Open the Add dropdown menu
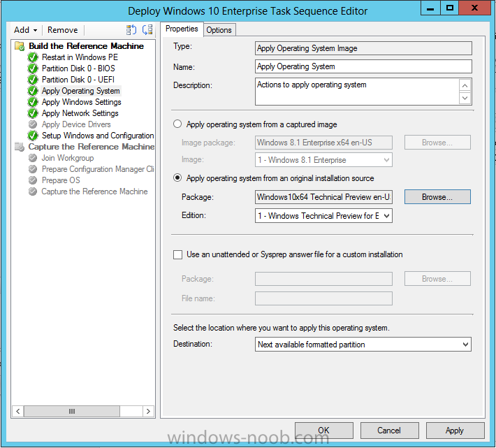This screenshot has width=496, height=448. [25, 30]
